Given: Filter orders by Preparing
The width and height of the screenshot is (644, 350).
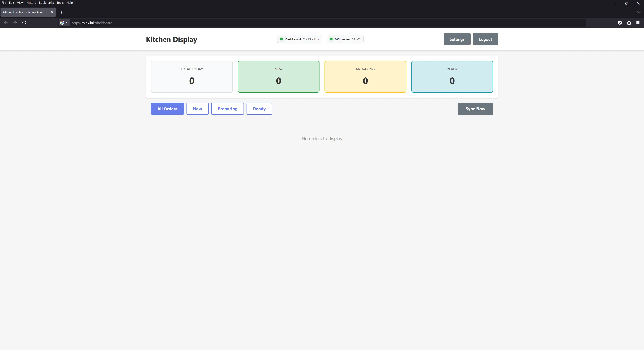Looking at the screenshot, I should [x=227, y=109].
